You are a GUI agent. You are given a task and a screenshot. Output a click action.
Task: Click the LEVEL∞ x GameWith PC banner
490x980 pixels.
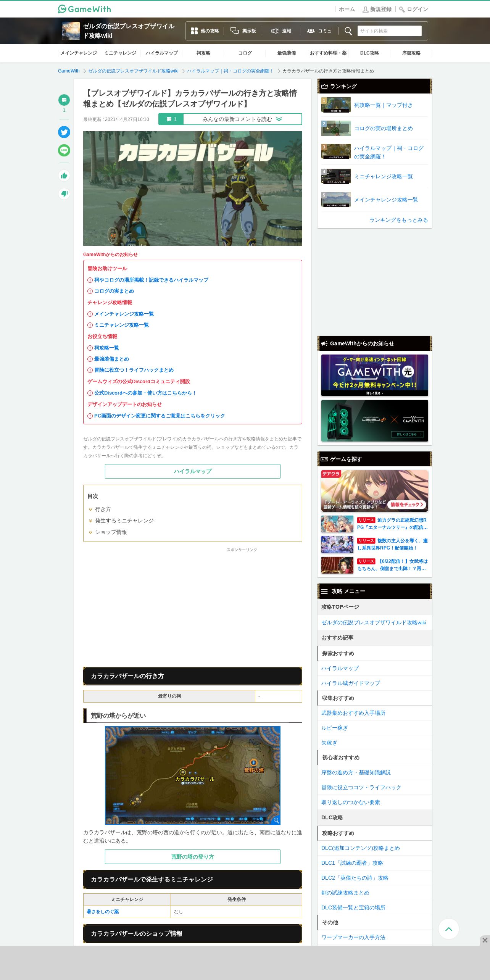pyautogui.click(x=375, y=421)
